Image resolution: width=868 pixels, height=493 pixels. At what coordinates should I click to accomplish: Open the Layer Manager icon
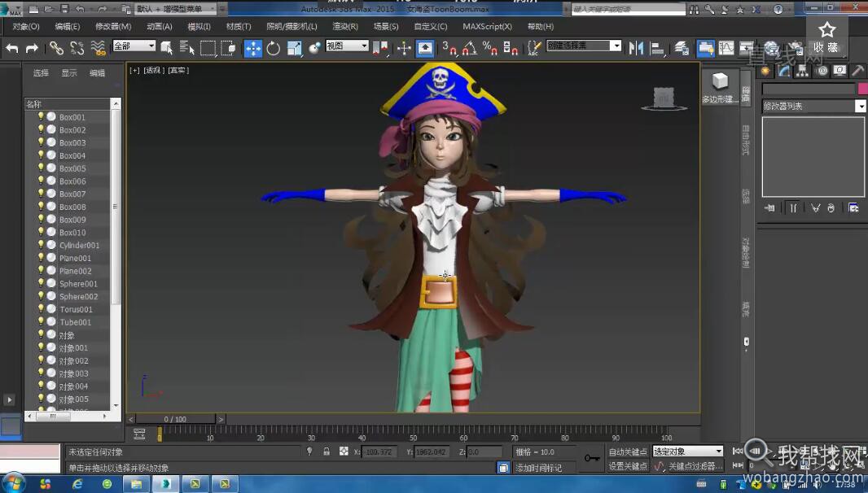pos(682,48)
